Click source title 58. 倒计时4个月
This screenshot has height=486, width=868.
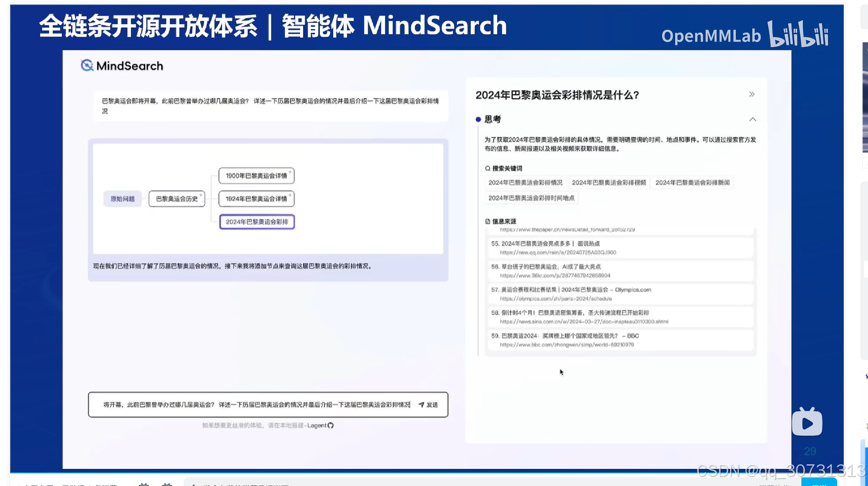click(570, 313)
